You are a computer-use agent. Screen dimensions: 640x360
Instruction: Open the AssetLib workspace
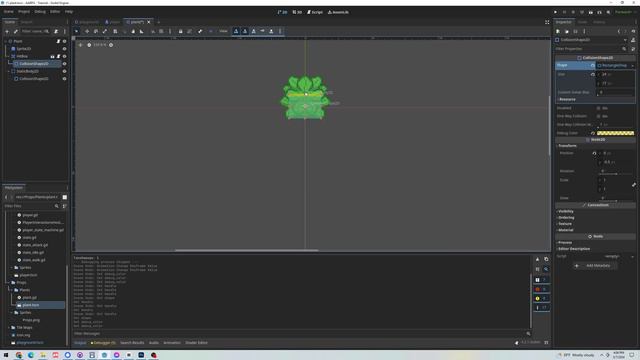[338, 12]
